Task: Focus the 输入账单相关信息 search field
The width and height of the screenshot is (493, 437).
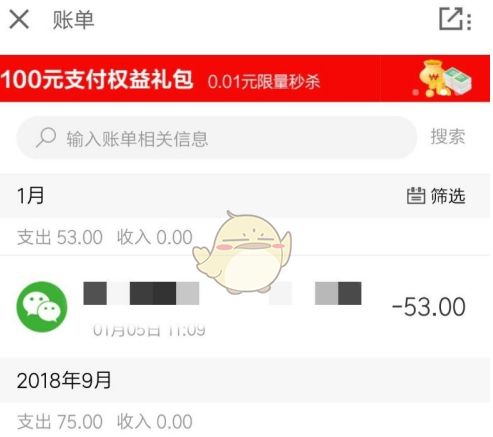Action: point(217,138)
